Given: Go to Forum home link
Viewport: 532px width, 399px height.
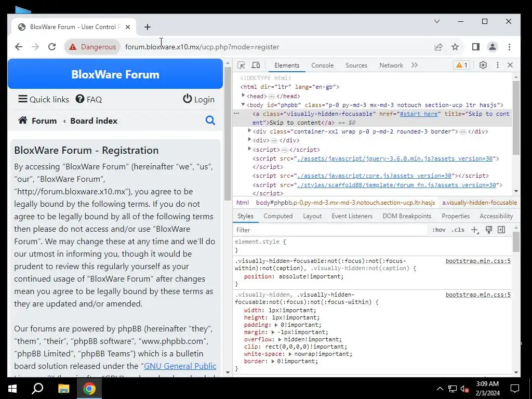Looking at the screenshot, I should [37, 121].
